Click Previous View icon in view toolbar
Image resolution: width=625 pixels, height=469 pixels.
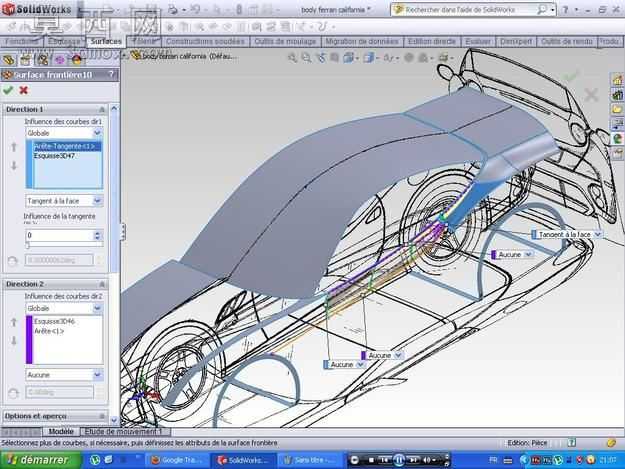point(321,58)
